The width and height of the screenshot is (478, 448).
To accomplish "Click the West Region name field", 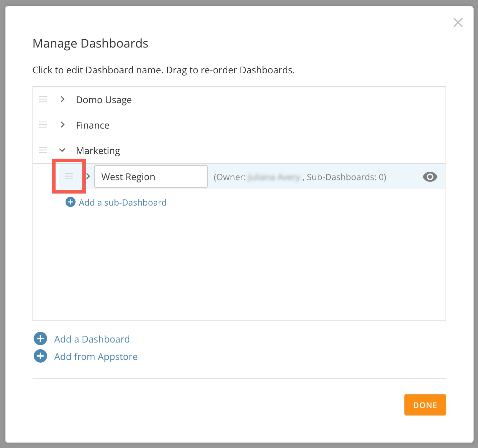I will [x=151, y=176].
